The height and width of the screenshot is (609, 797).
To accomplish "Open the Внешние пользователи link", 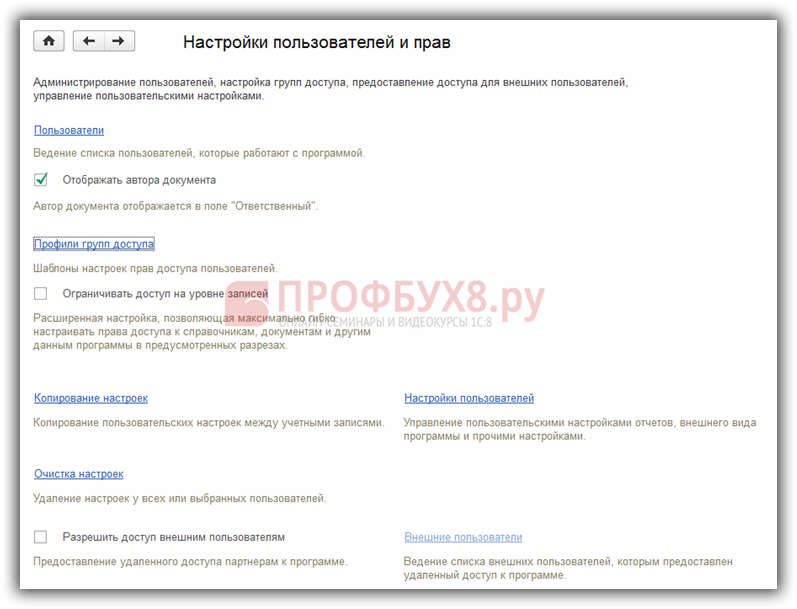I will [463, 537].
